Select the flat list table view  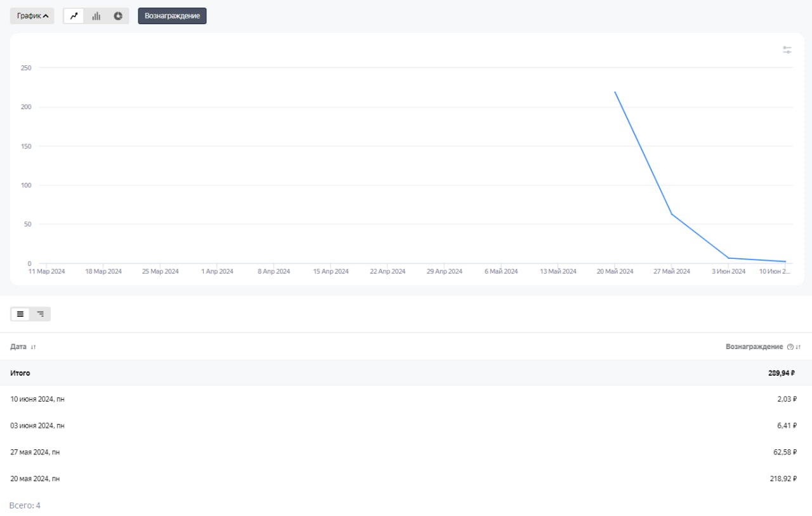[20, 314]
